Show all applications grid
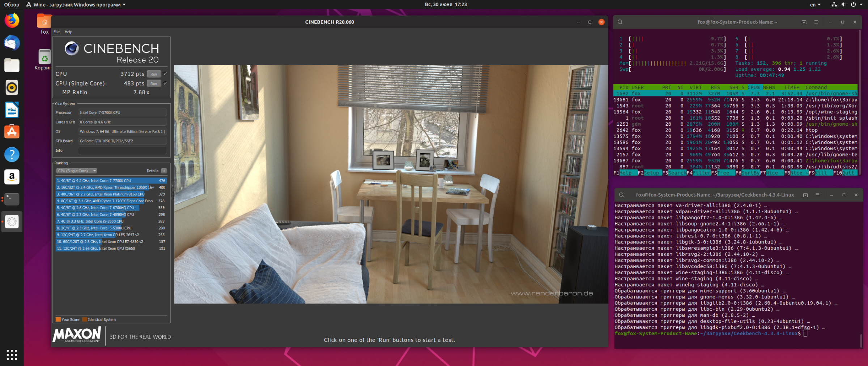868x366 pixels. tap(12, 354)
